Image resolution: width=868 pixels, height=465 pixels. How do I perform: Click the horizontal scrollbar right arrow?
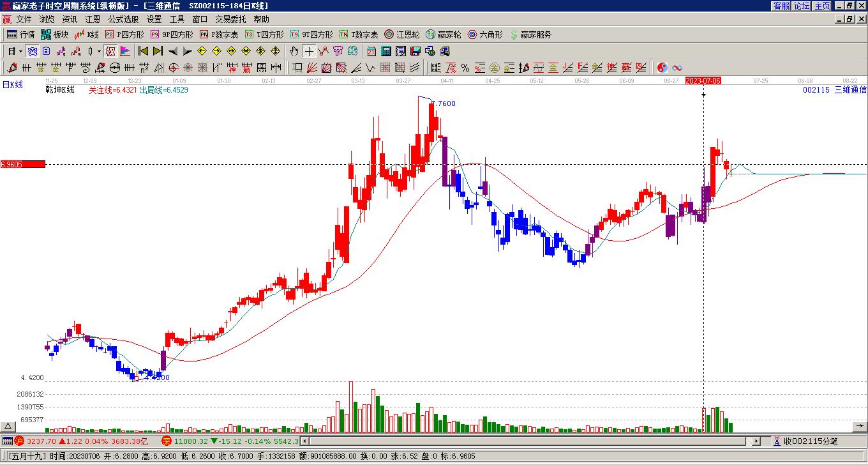coord(756,441)
